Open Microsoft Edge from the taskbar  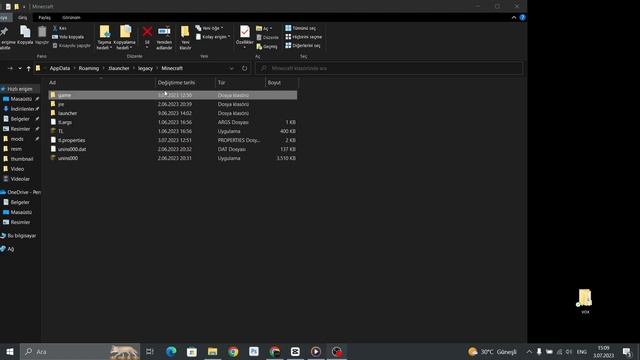coord(171,351)
